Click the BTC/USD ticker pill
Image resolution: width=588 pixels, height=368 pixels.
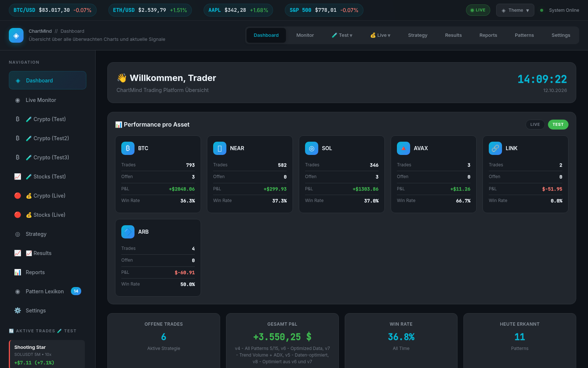pos(53,10)
